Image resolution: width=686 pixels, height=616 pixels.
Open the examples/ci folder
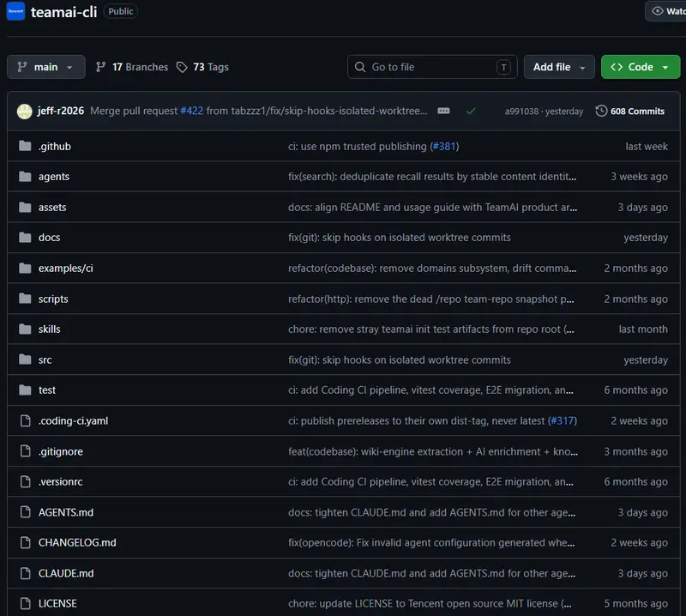(66, 268)
